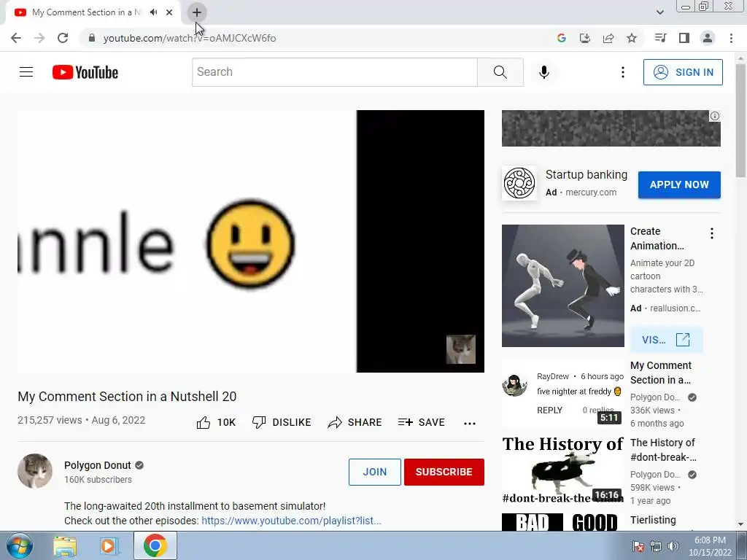Image resolution: width=747 pixels, height=560 pixels.
Task: Open The History of #dont-break title
Action: click(663, 450)
